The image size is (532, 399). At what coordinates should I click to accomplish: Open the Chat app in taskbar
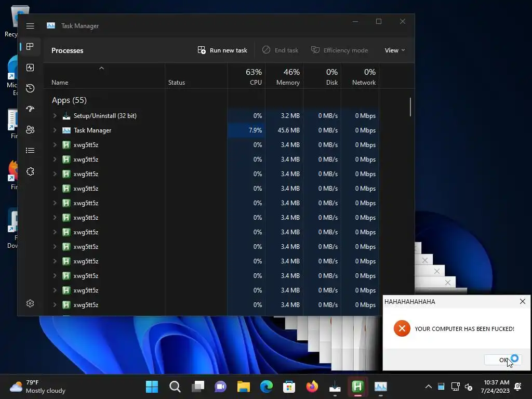pyautogui.click(x=220, y=387)
